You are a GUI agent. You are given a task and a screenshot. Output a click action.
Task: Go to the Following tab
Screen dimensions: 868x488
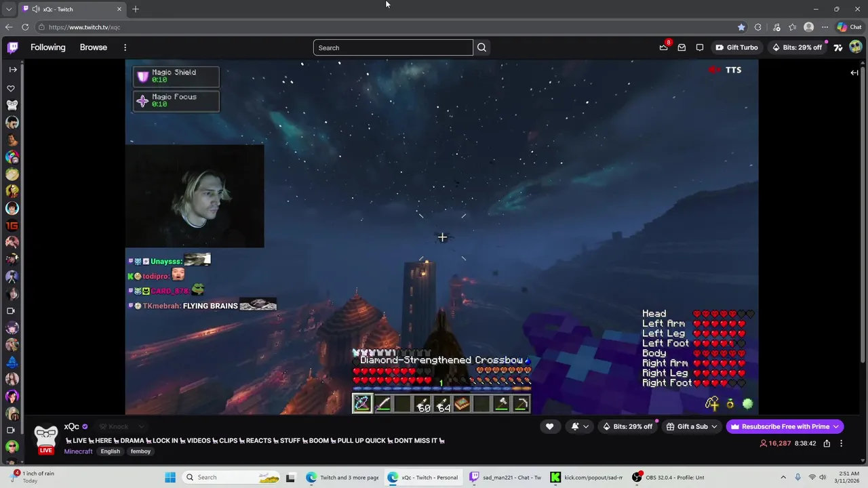pyautogui.click(x=48, y=47)
